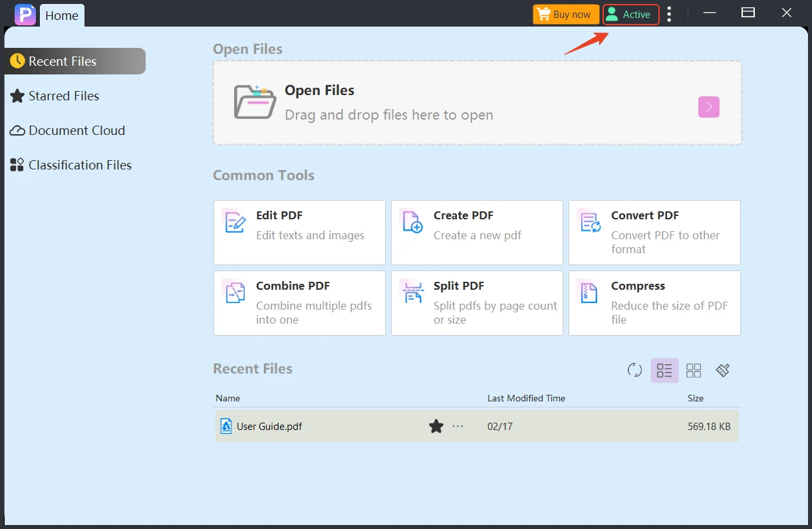Click the app logo icon

(25, 14)
